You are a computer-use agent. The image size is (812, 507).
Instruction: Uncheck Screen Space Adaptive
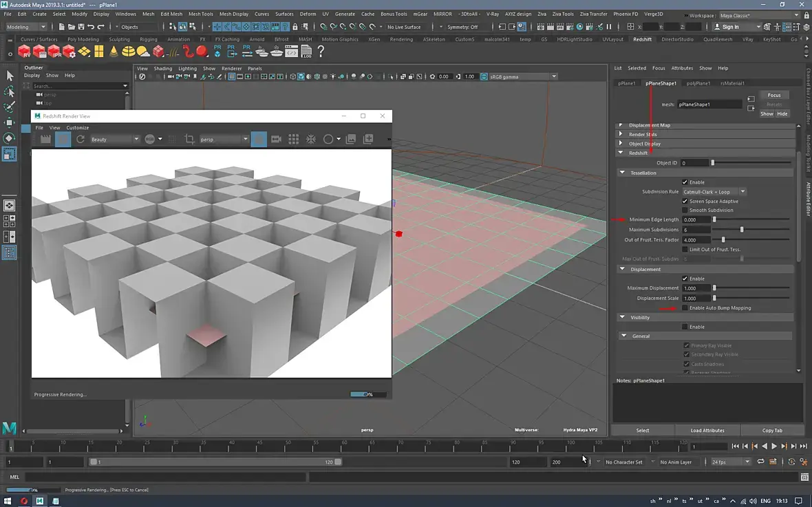(x=685, y=201)
